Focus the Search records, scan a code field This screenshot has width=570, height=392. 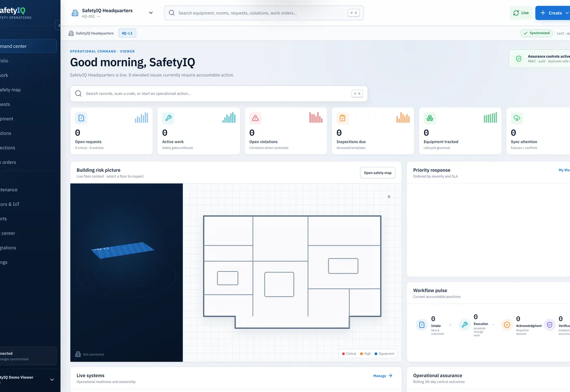pyautogui.click(x=219, y=94)
